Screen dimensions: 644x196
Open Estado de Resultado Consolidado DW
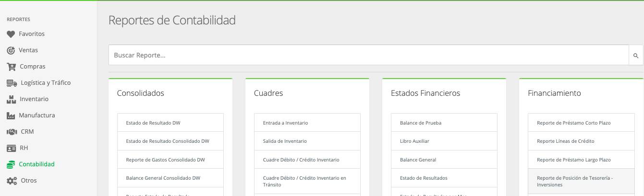(170, 141)
